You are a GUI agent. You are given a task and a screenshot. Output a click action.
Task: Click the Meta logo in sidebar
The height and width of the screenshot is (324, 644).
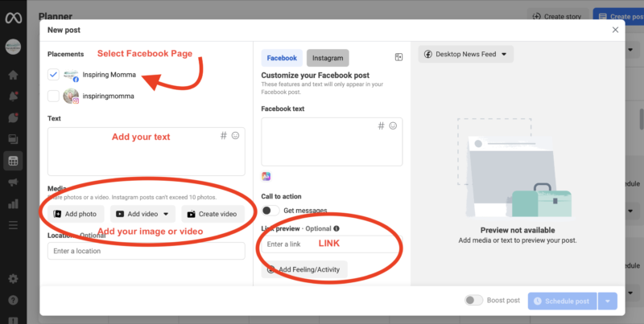coord(13,18)
